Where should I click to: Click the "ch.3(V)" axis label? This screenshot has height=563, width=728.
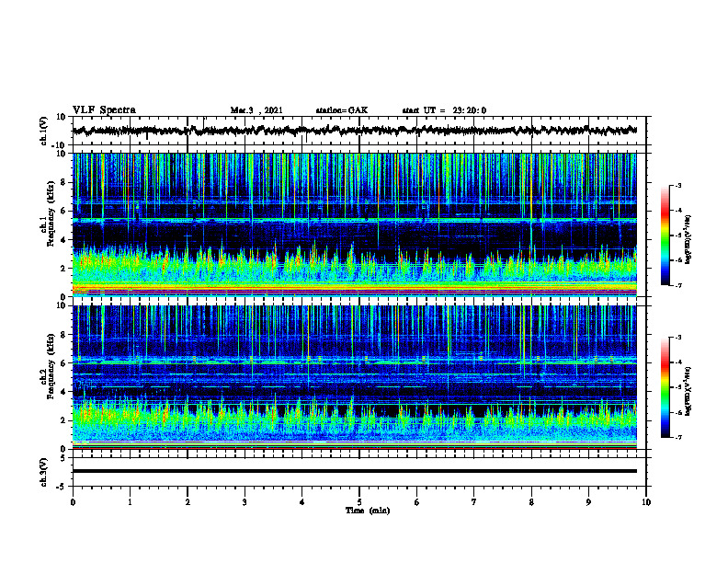point(44,472)
